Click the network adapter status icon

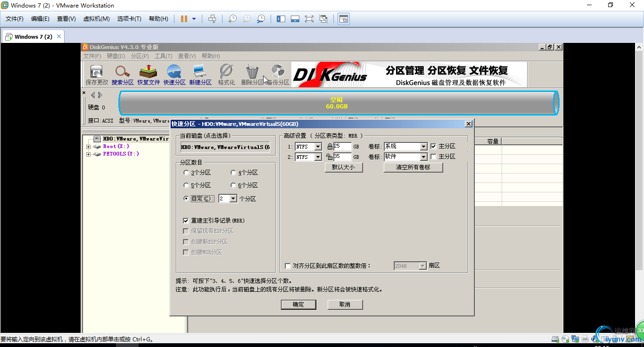pos(576,339)
